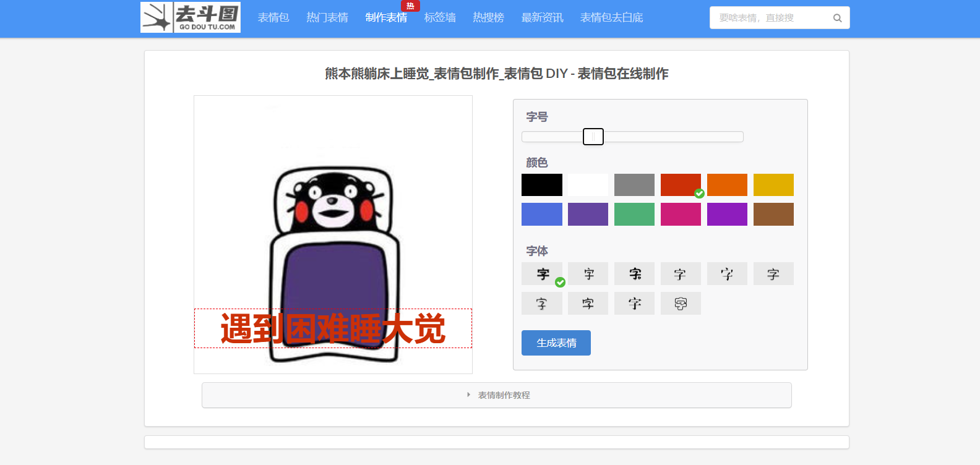Click the 生成表情 button
The width and height of the screenshot is (980, 465).
click(x=556, y=343)
